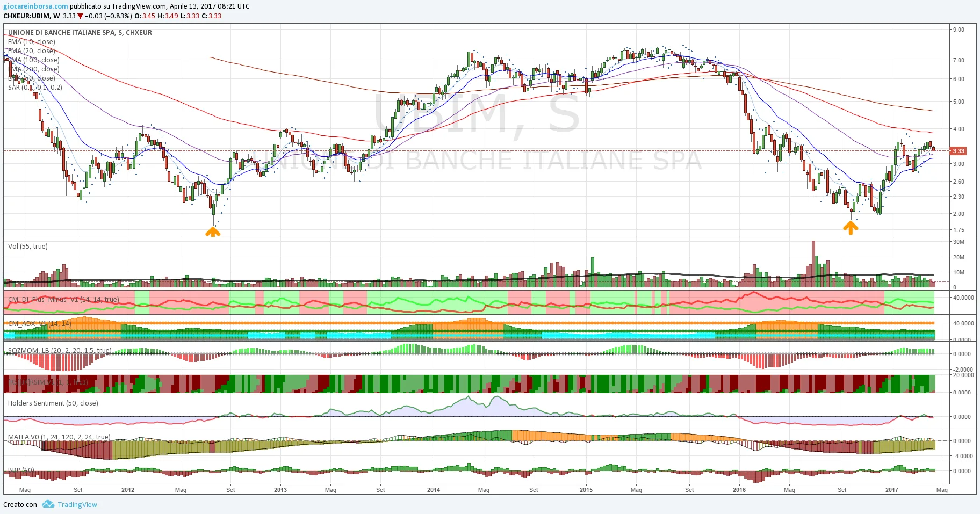
Task: Select the CHXEUR:UBIM, W symbol text
Action: pos(32,16)
